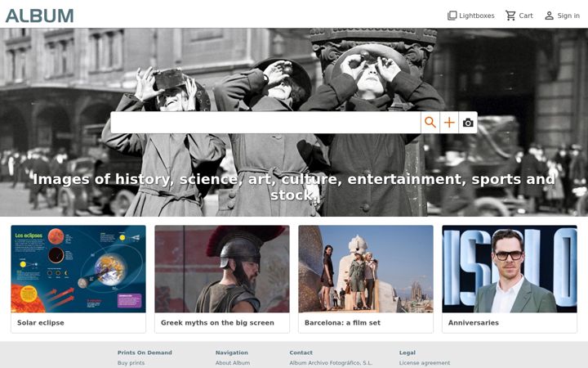
Task: Click Contact footer heading
Action: [301, 352]
